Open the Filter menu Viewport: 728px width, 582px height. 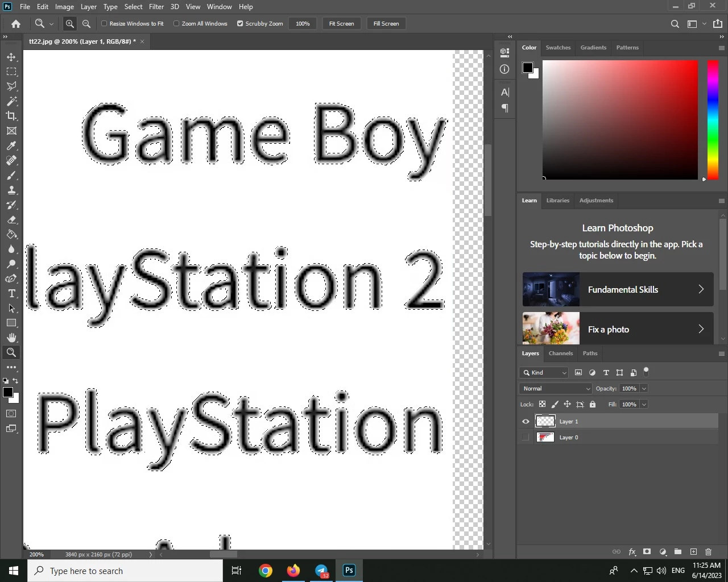tap(156, 6)
